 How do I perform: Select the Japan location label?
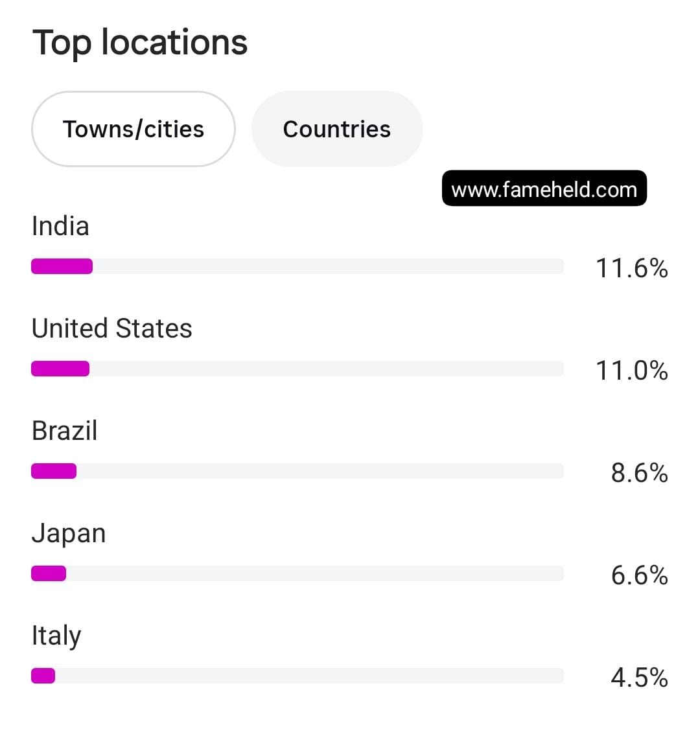pos(69,534)
